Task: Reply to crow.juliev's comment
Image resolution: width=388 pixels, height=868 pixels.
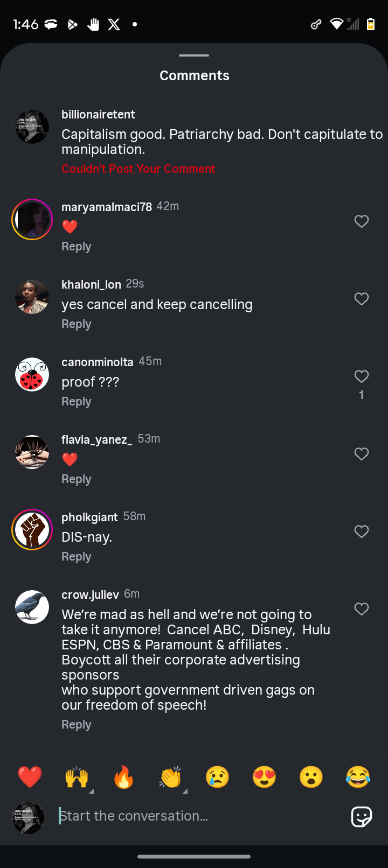Action: tap(77, 725)
